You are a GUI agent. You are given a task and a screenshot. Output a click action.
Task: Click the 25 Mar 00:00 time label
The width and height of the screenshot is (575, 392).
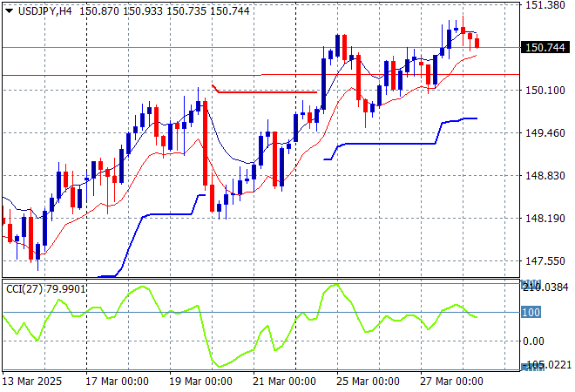[368, 382]
